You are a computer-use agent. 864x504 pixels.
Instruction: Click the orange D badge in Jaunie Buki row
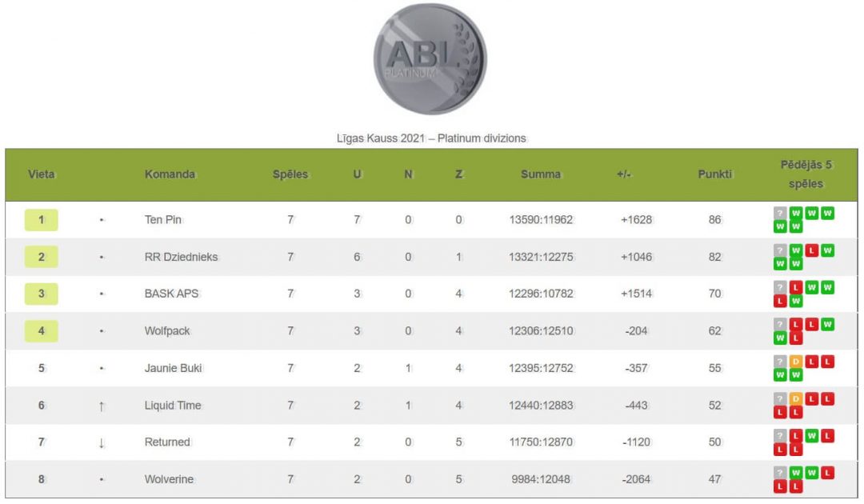tap(796, 362)
